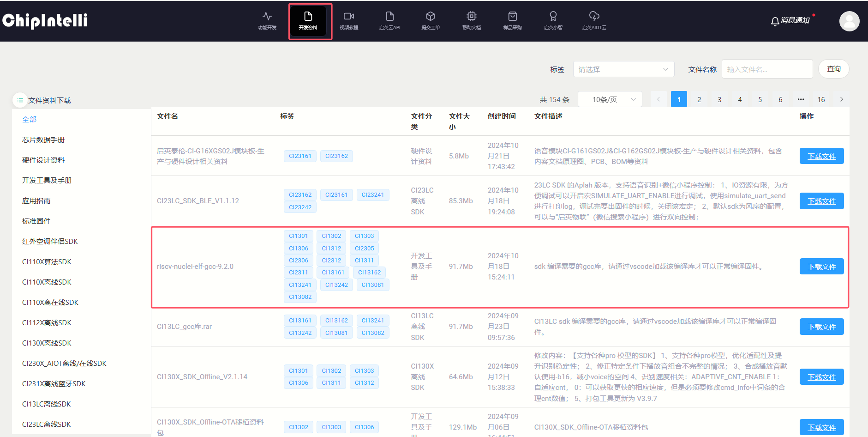Click the 消息通知 bell icon
868x437 pixels.
coord(775,21)
